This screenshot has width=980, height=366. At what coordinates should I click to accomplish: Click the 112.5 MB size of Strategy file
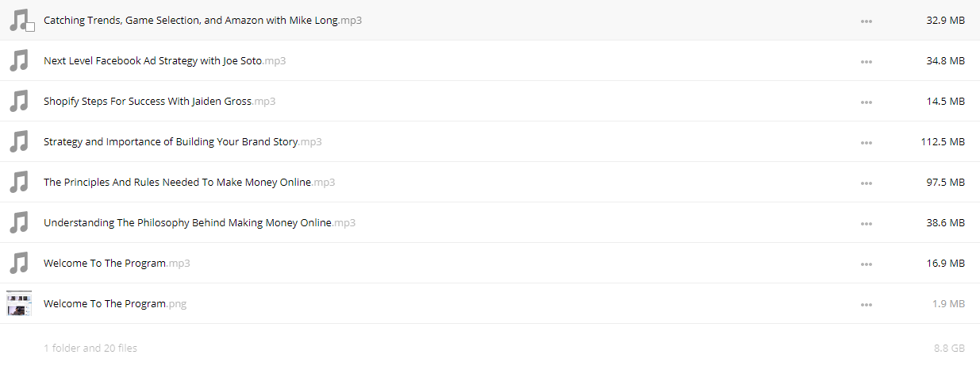pos(943,142)
